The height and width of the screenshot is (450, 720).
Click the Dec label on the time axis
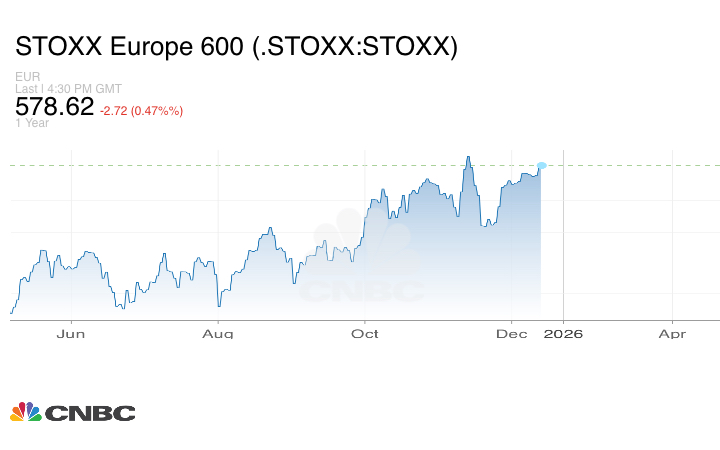512,334
